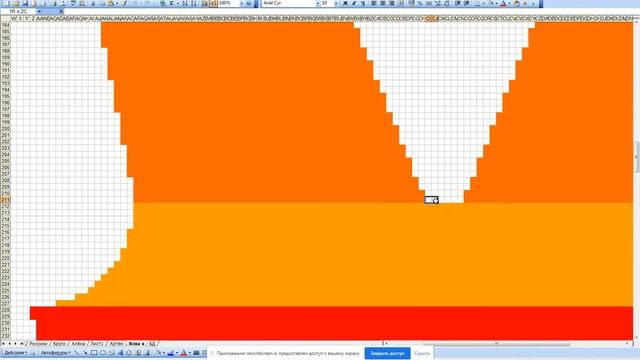
Task: Open the Arial Cyr font dropdown
Action: tap(318, 3)
